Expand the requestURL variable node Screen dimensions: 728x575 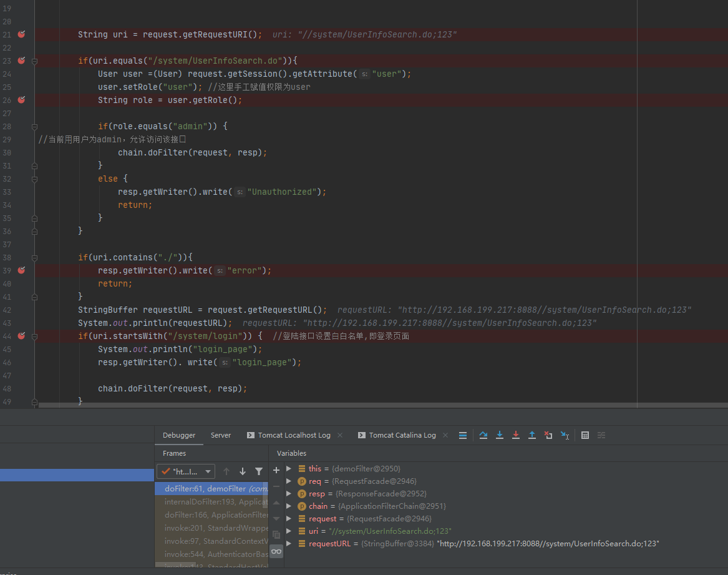(289, 544)
